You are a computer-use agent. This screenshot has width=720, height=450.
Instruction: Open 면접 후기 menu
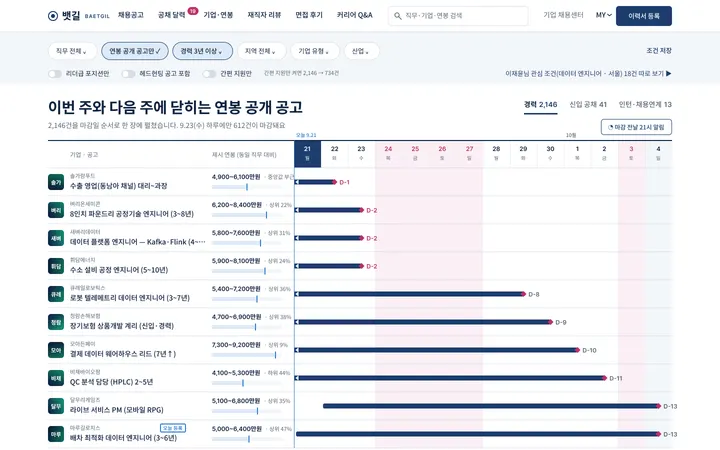point(309,15)
